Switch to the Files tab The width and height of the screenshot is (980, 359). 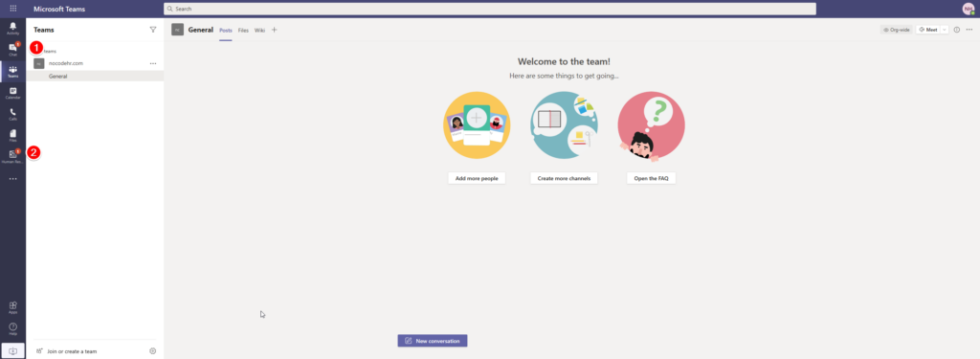(243, 30)
